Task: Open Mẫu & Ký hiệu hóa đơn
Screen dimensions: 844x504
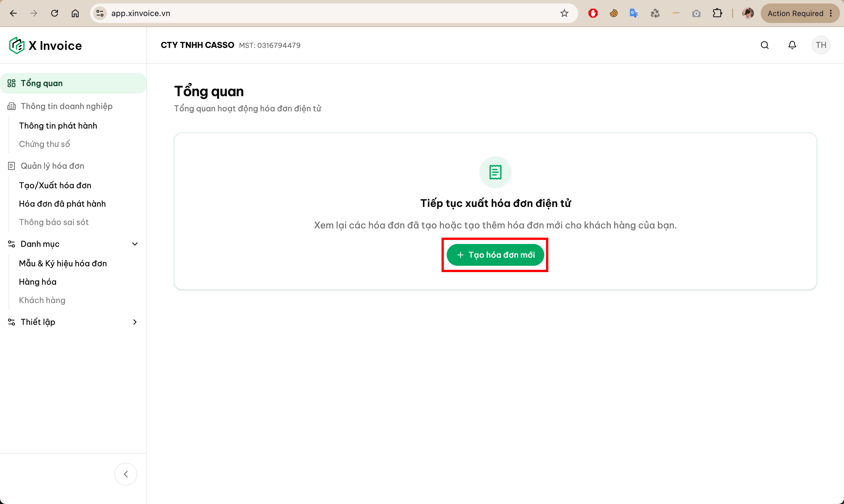Action: pyautogui.click(x=63, y=263)
